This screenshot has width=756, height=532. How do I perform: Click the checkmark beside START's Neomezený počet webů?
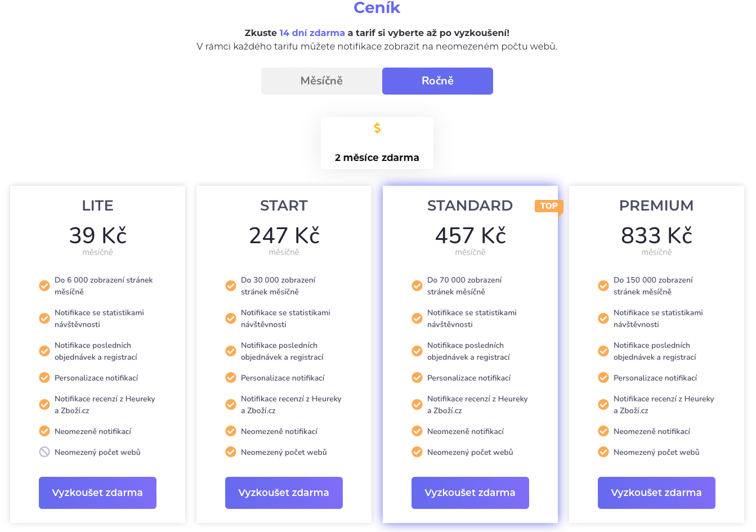point(231,451)
